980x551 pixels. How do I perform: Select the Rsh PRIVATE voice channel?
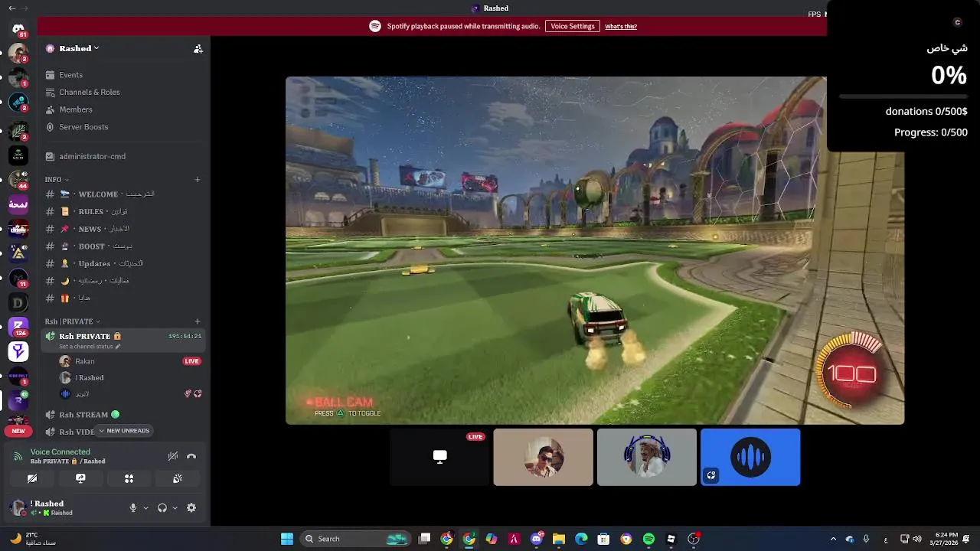[122, 341]
